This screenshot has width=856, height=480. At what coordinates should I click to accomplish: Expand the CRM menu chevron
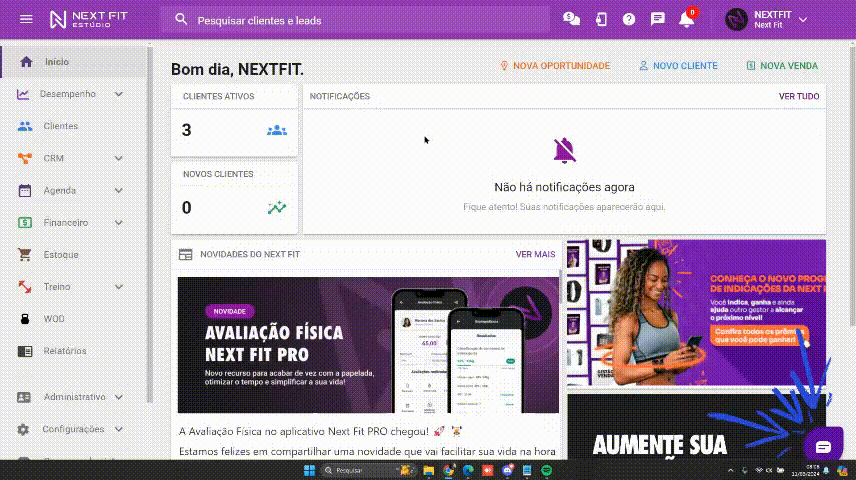[118, 158]
